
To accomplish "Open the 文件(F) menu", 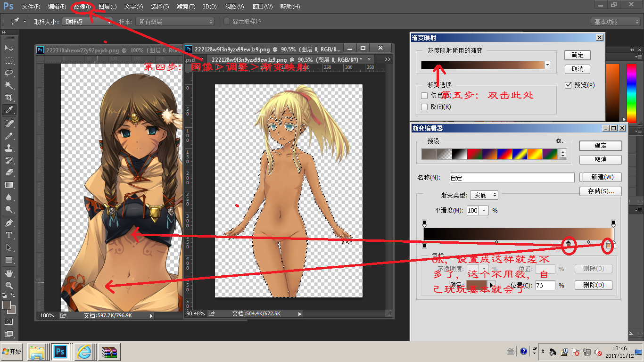I will coord(31,7).
